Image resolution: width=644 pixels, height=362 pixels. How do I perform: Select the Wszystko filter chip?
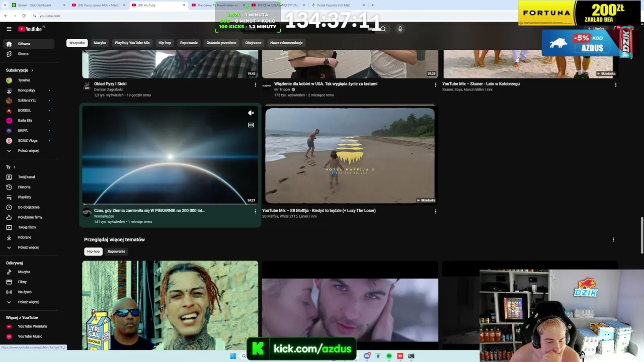tap(77, 43)
